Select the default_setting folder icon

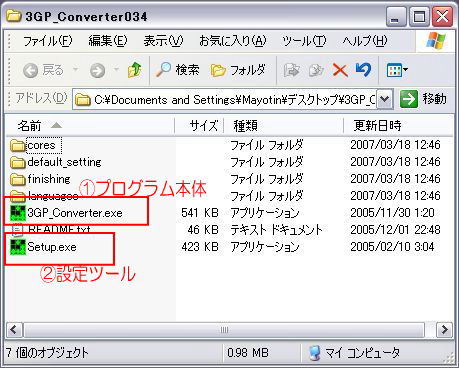click(x=18, y=162)
